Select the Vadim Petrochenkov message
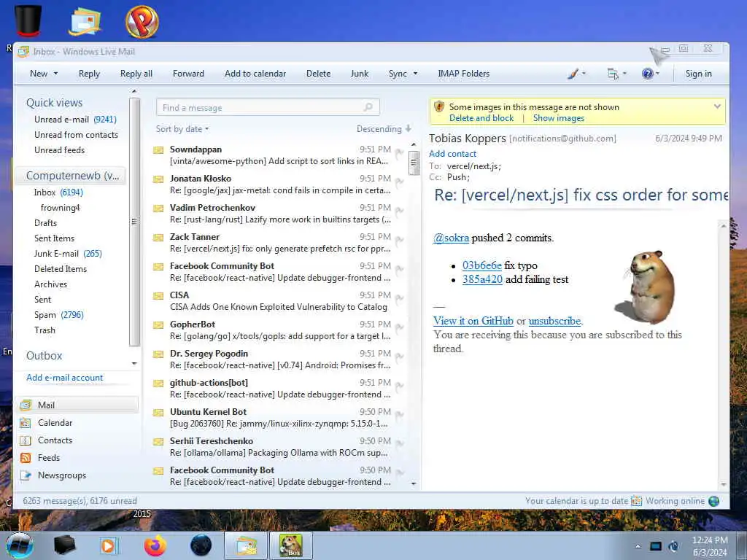The height and width of the screenshot is (560, 747). pyautogui.click(x=279, y=214)
